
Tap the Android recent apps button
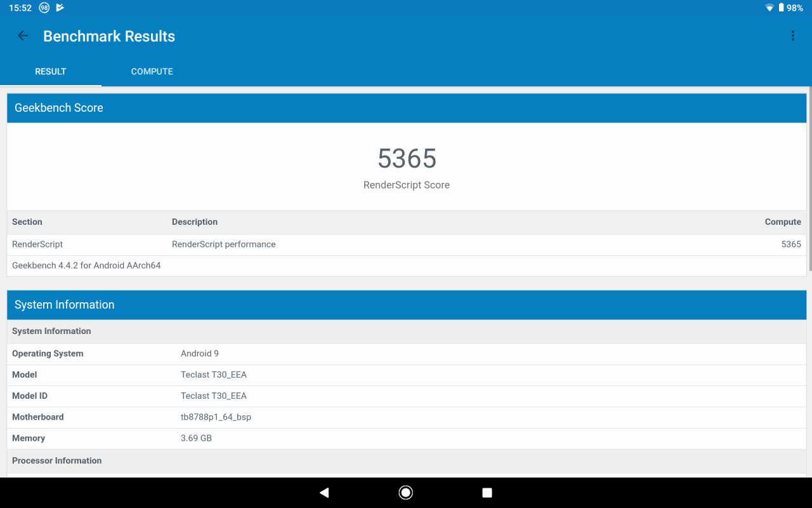click(487, 493)
